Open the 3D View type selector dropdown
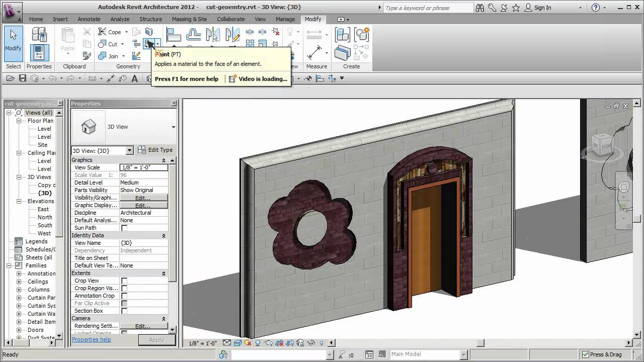 coord(129,150)
